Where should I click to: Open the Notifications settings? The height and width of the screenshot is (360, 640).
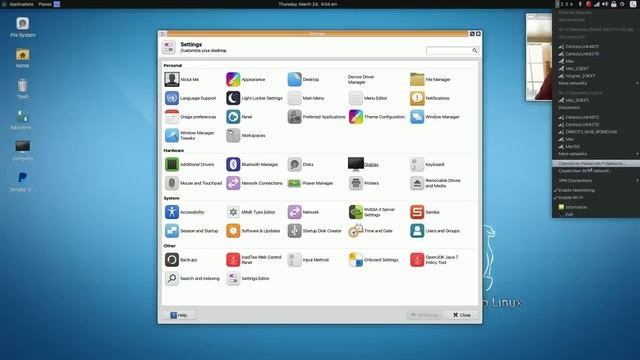(x=430, y=98)
